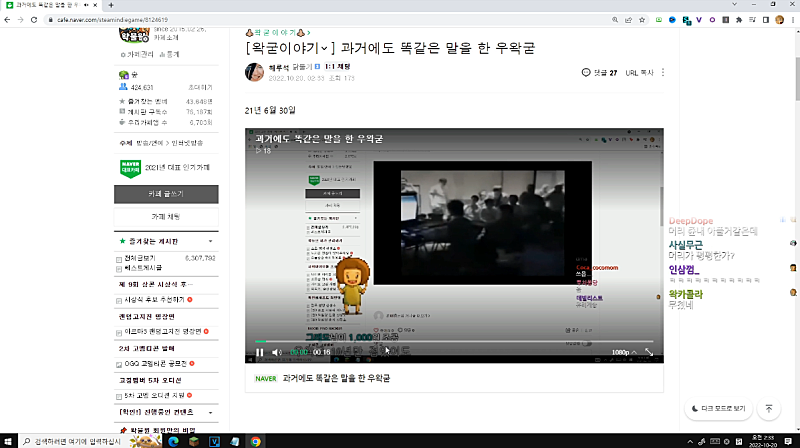Screen dimensions: 800x448
Task: Open the purple V extension icon
Action: [x=699, y=20]
